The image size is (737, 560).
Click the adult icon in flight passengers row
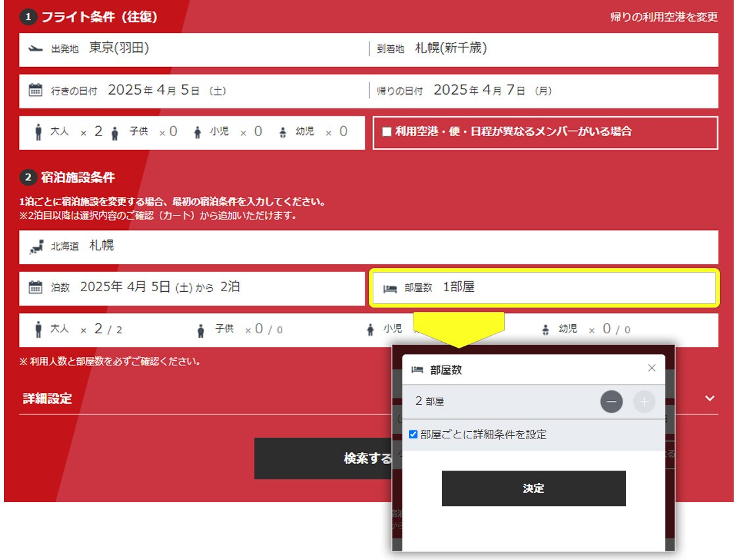pos(38,132)
